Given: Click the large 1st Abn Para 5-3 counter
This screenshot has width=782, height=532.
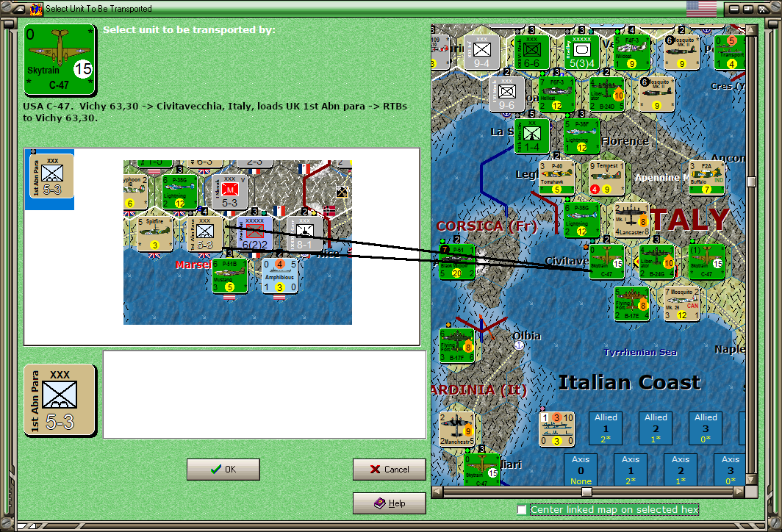Looking at the screenshot, I should point(60,400).
